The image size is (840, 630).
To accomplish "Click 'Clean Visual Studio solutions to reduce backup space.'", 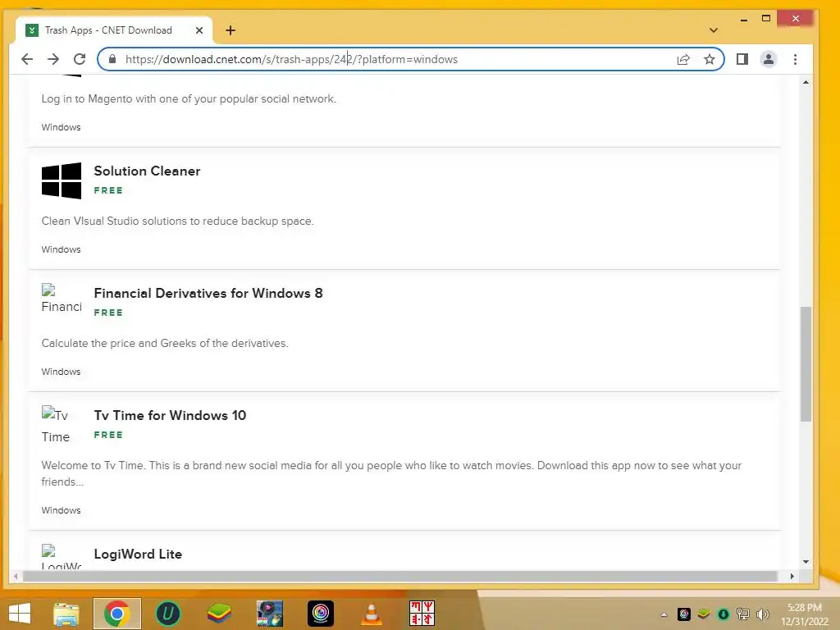I will (177, 221).
